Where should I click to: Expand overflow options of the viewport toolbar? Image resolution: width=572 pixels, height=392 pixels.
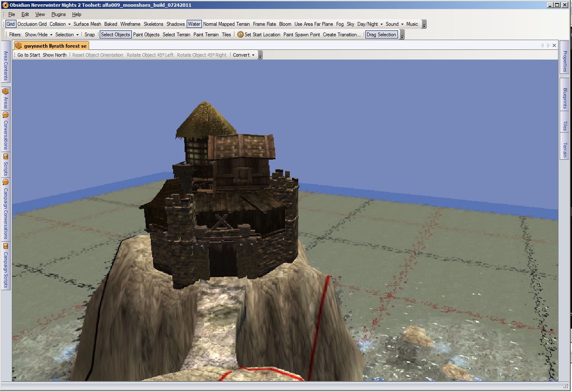point(260,55)
